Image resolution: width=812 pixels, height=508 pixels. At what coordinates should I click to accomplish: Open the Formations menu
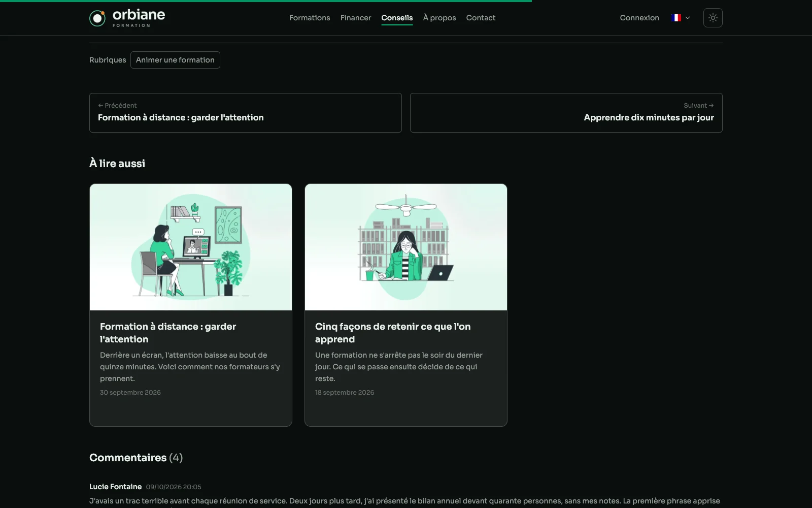(310, 18)
